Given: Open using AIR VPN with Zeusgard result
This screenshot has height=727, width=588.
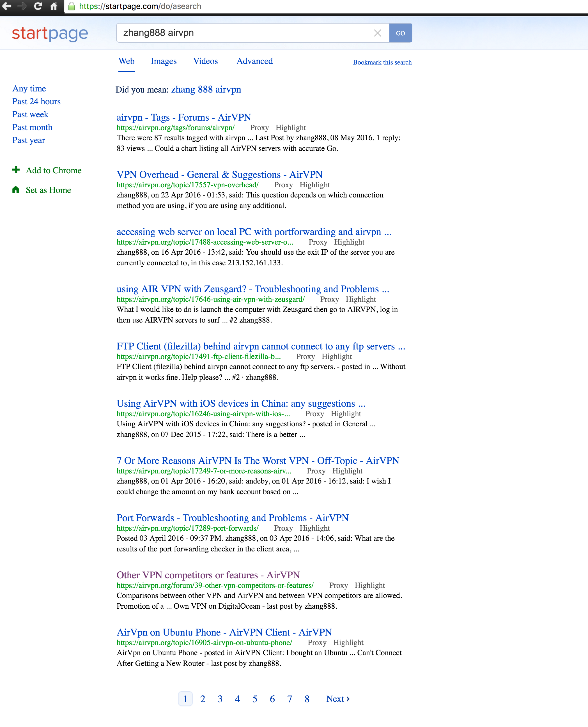Looking at the screenshot, I should pyautogui.click(x=253, y=289).
